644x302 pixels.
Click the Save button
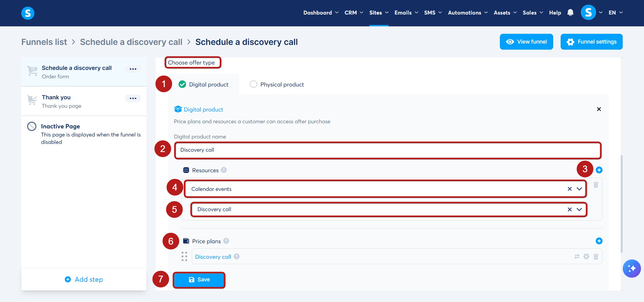point(199,280)
